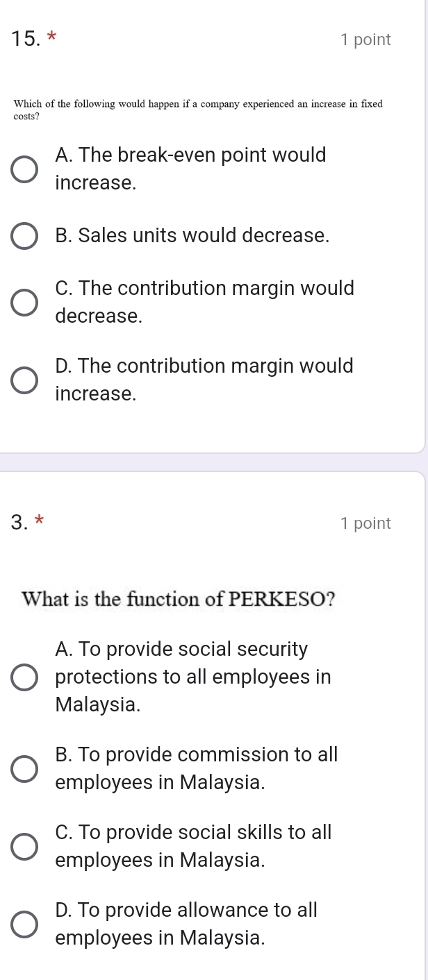Mark radio button for provide social skills
The image size is (428, 980).
tap(24, 847)
